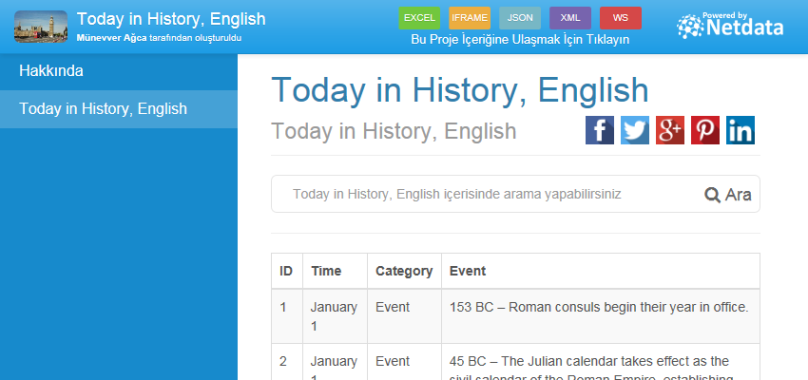This screenshot has width=808, height=380.
Task: Click the large page heading Today in History, English
Action: (460, 90)
